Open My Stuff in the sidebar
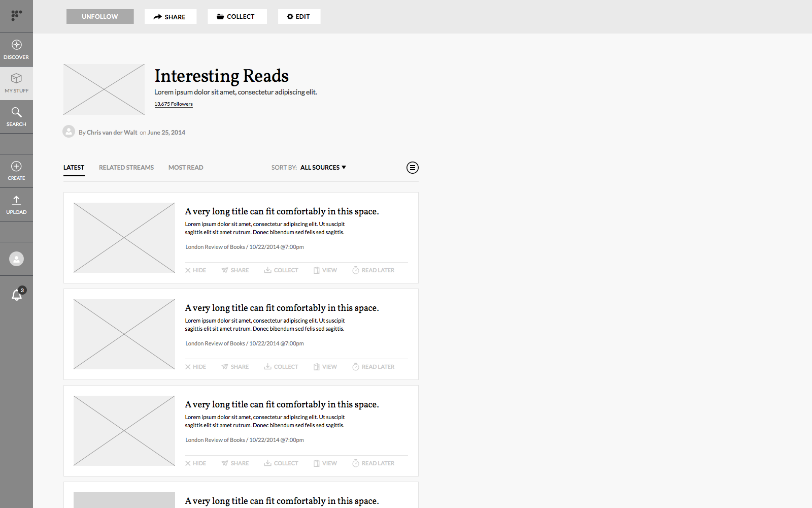This screenshot has width=812, height=508. 16,83
